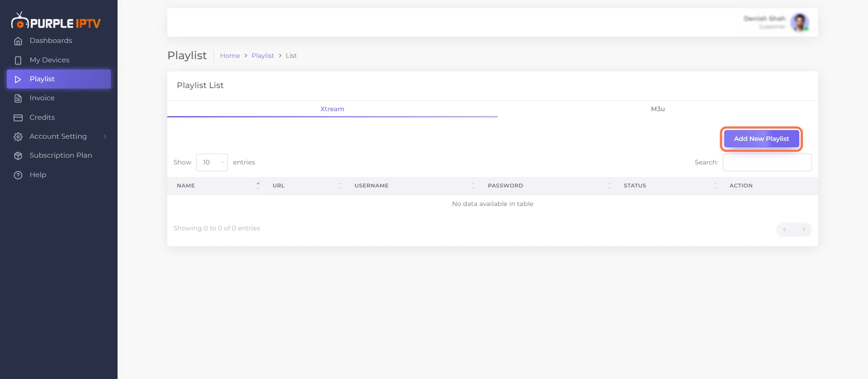The height and width of the screenshot is (379, 868).
Task: Select Invoice in the sidebar
Action: 59,98
